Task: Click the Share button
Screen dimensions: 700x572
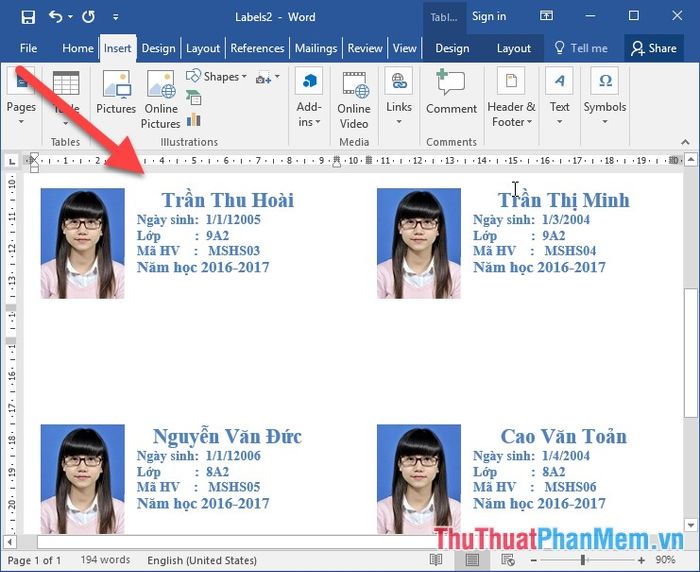Action: click(x=652, y=48)
